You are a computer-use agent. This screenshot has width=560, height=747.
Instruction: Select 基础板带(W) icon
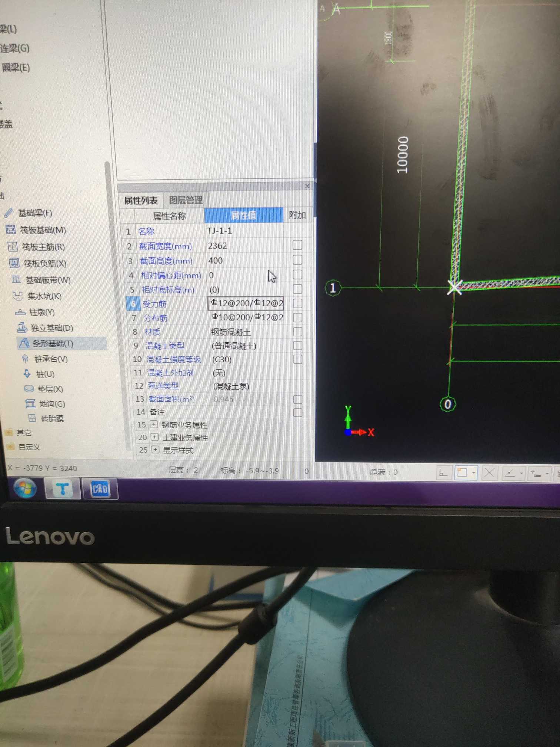(16, 279)
